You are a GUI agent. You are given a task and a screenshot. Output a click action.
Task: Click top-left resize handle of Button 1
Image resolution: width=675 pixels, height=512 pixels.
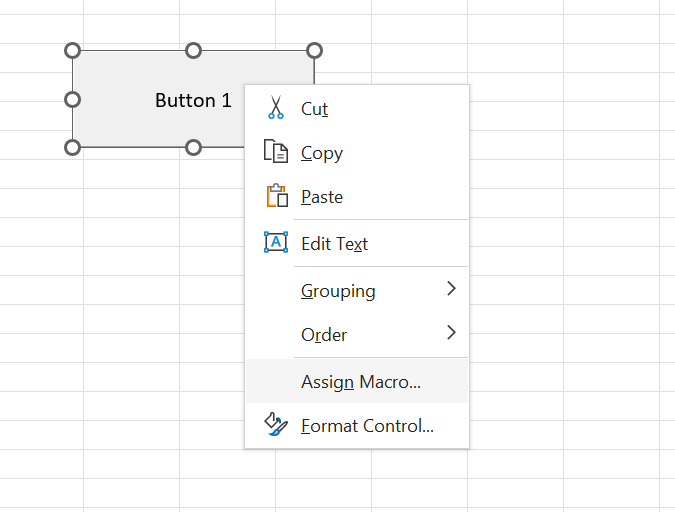point(72,51)
